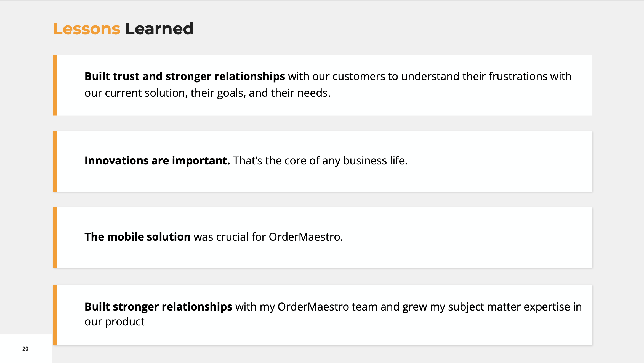This screenshot has width=644, height=363.
Task: Click orange accent bar of the last card
Action: (55, 315)
